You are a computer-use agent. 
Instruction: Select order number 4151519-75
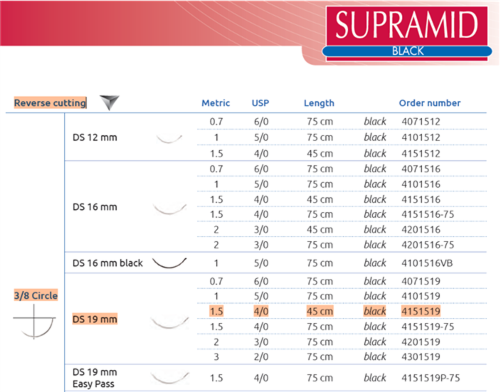tap(428, 326)
